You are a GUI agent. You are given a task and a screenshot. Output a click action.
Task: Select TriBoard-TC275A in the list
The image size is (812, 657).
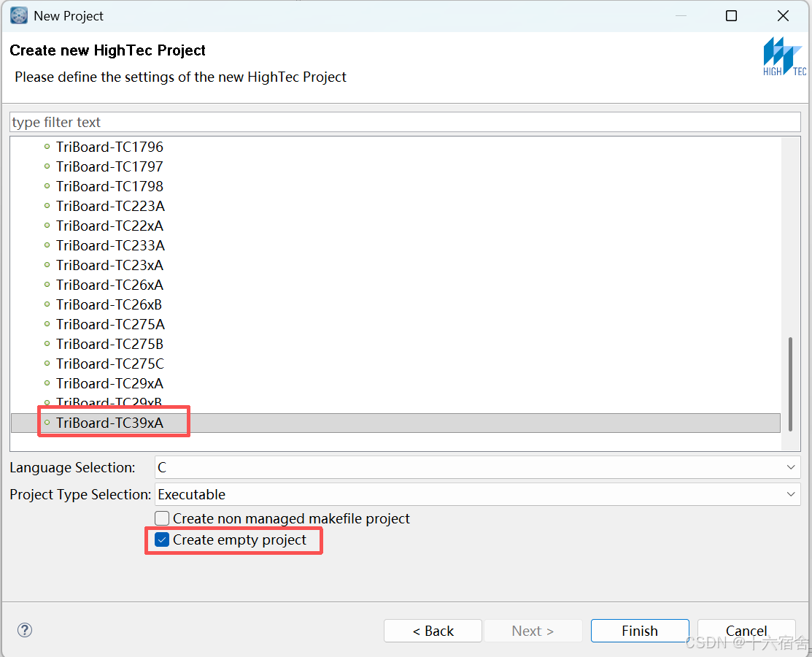[x=110, y=324]
